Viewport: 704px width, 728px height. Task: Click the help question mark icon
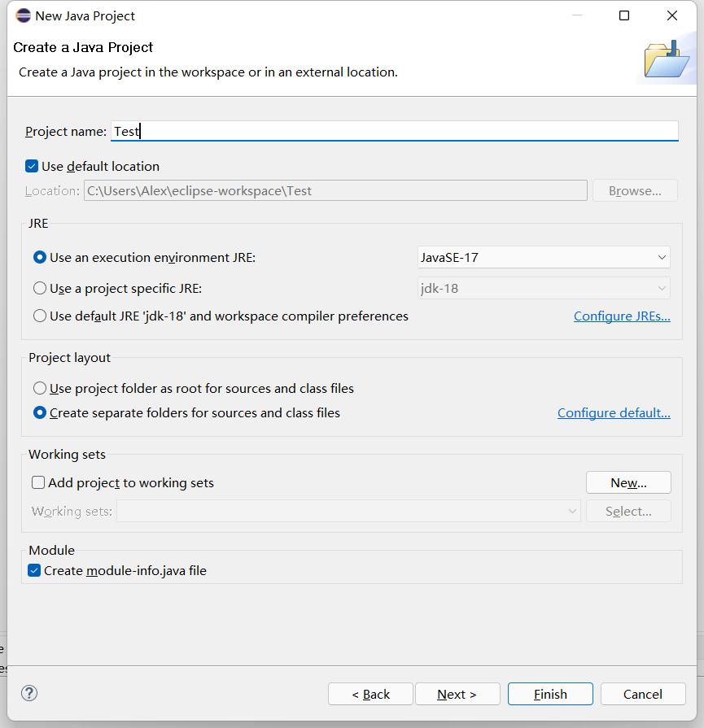point(29,693)
